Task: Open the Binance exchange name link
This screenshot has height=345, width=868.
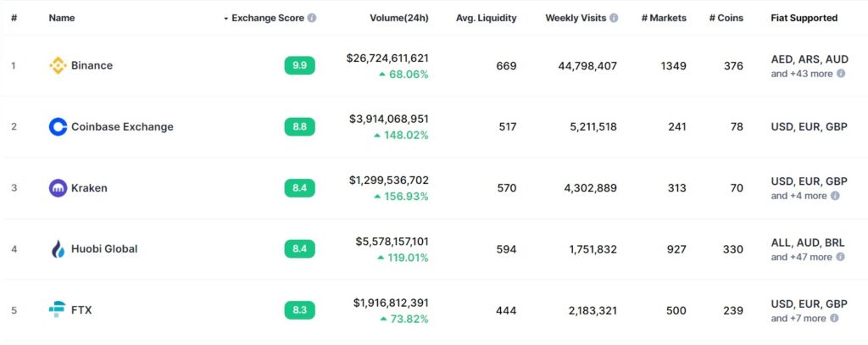Action: (x=92, y=65)
